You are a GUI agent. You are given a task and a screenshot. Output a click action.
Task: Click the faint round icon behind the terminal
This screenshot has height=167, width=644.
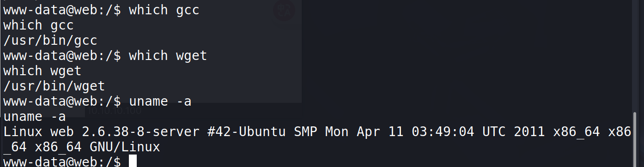point(283,10)
